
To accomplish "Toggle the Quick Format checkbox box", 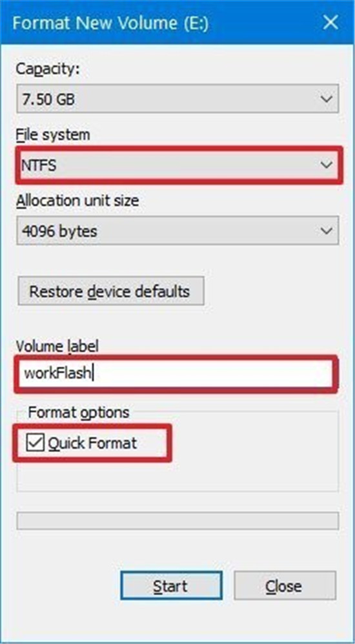I will click(x=35, y=443).
